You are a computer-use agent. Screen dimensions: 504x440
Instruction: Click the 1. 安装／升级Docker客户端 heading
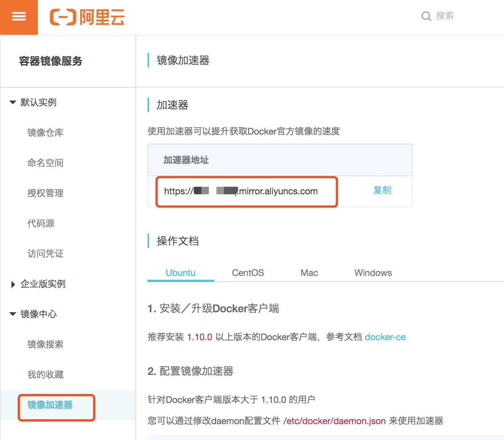[213, 309]
